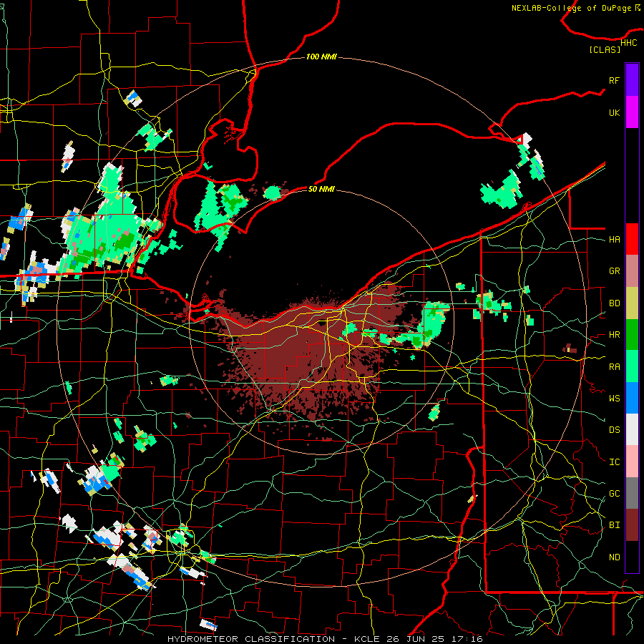Click the yellow BD legend color swatch

632,303
